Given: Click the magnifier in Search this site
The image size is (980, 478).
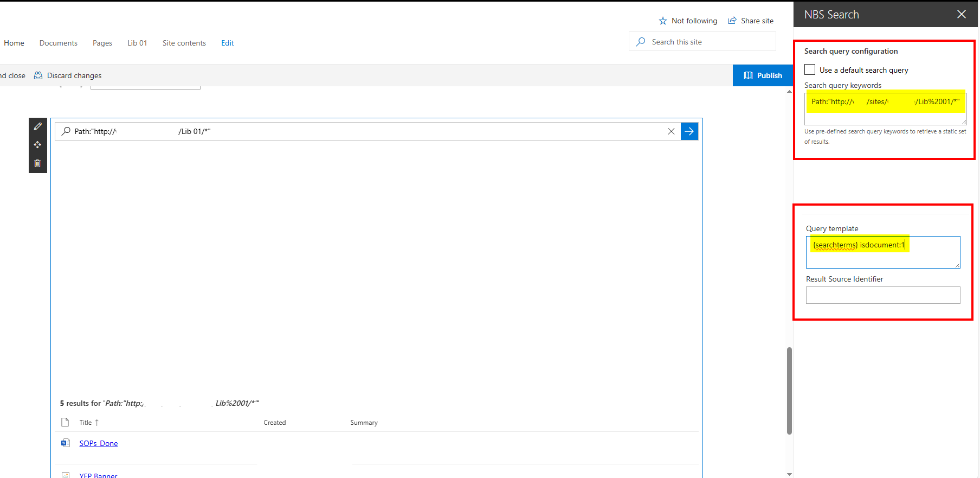Looking at the screenshot, I should [641, 42].
